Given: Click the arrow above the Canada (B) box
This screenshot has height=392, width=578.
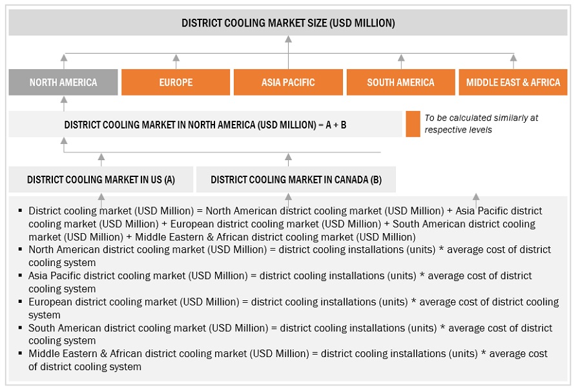Looking at the screenshot, I should 288,159.
